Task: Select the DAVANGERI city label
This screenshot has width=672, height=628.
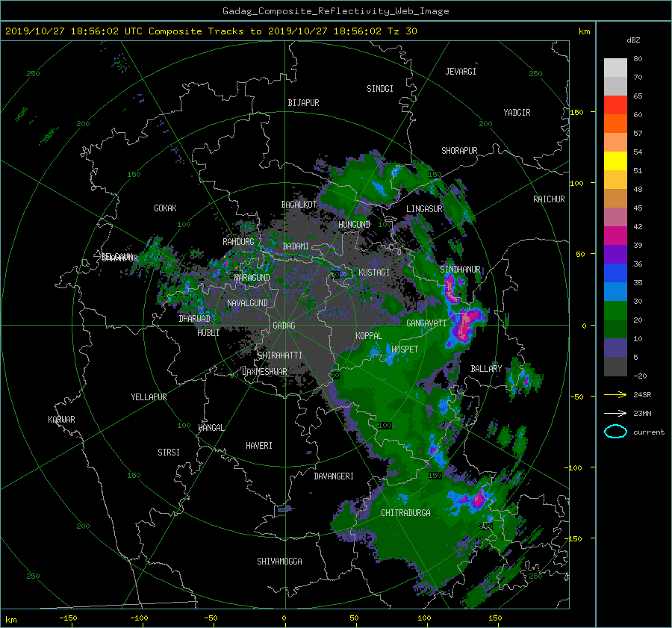Action: click(334, 476)
